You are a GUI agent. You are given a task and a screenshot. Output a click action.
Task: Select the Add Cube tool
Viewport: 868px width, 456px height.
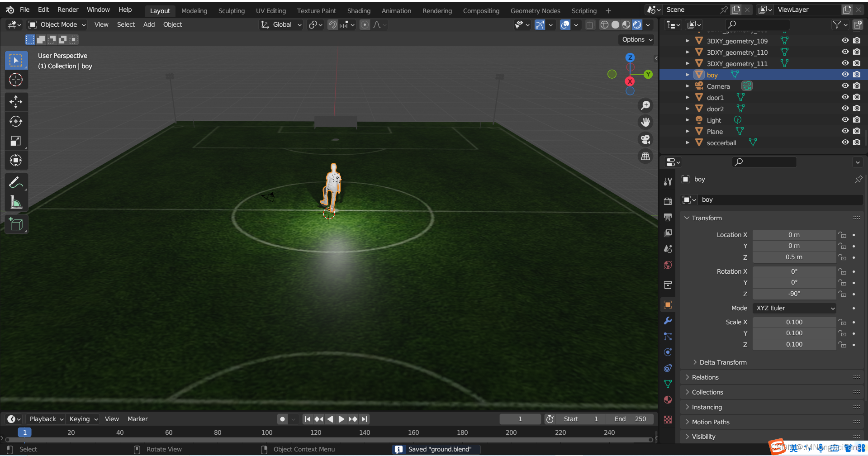pyautogui.click(x=16, y=224)
